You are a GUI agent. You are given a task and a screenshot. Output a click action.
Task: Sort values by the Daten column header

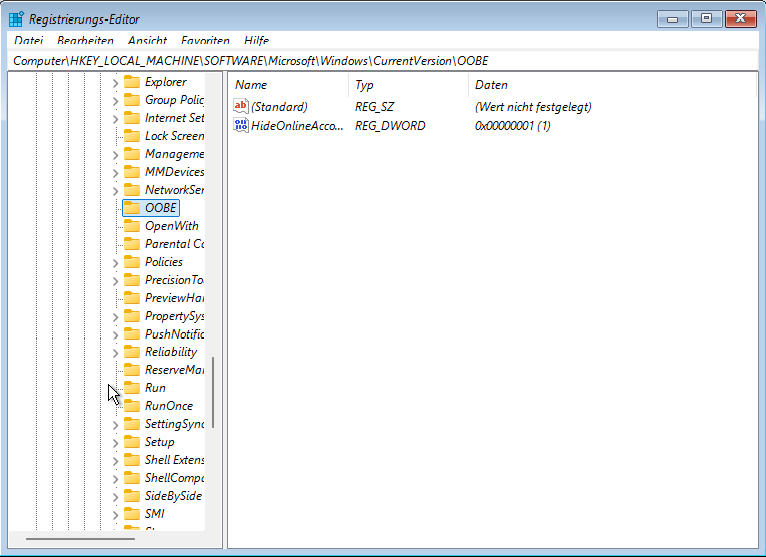(612, 85)
